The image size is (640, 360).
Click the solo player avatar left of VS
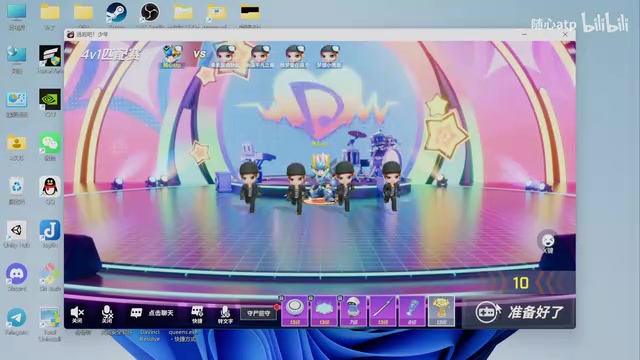172,55
